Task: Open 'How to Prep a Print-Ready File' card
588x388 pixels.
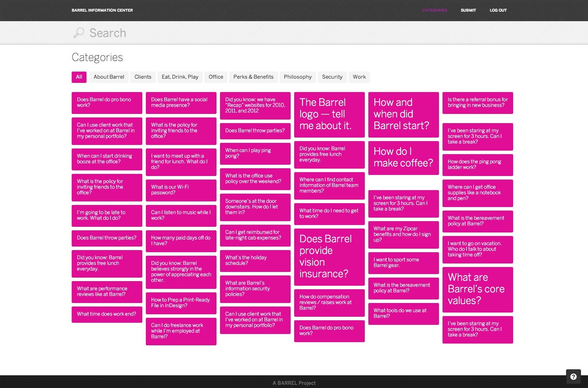Action: coord(181,303)
